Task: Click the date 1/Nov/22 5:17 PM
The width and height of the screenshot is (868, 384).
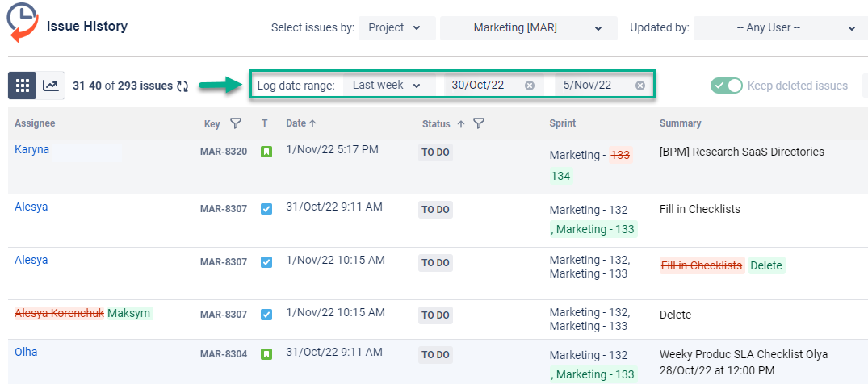Action: coord(332,149)
